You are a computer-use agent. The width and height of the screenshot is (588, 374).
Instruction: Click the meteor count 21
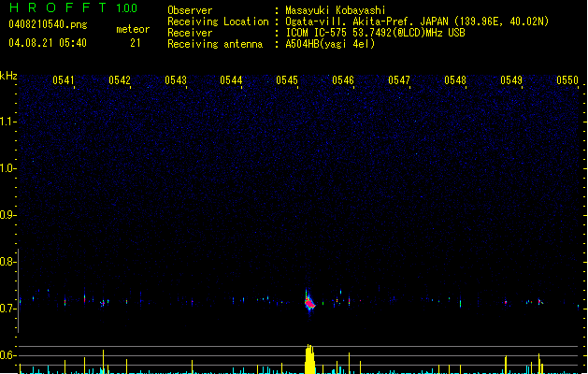136,43
